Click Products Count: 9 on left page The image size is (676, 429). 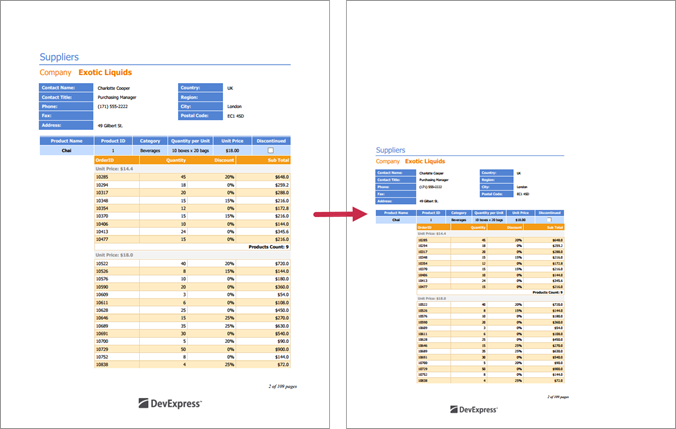point(269,247)
